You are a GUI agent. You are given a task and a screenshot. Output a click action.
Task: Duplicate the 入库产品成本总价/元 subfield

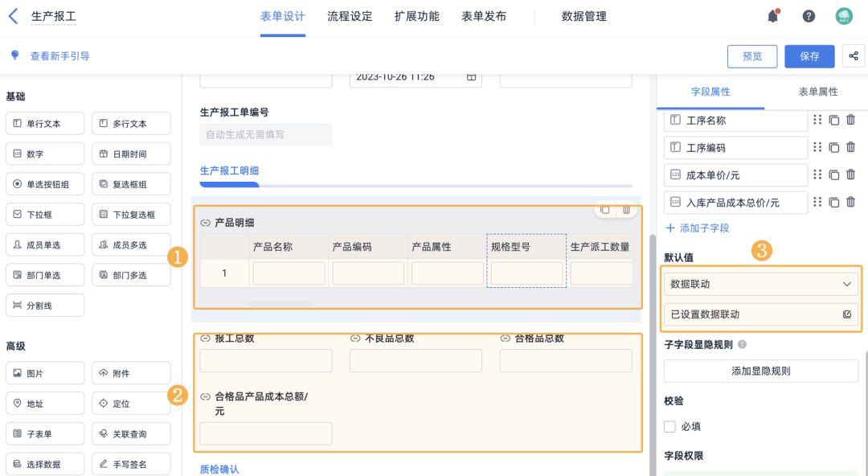click(833, 203)
